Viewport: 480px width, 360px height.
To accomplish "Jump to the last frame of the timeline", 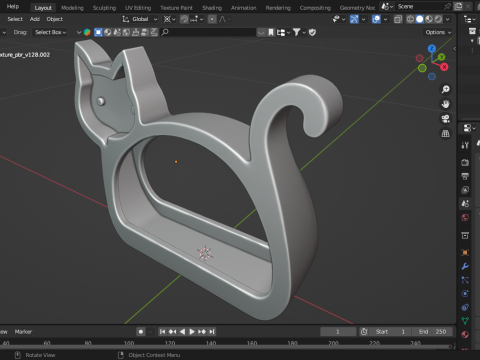I will (x=212, y=332).
